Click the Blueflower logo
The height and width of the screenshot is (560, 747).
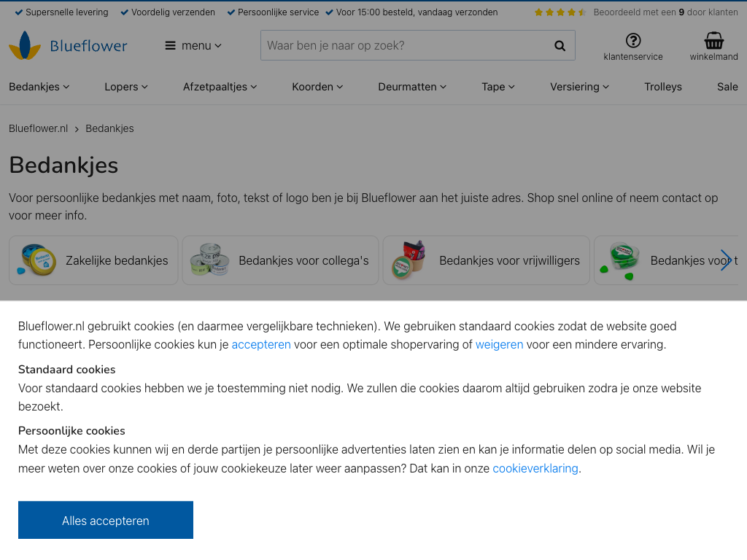click(68, 46)
